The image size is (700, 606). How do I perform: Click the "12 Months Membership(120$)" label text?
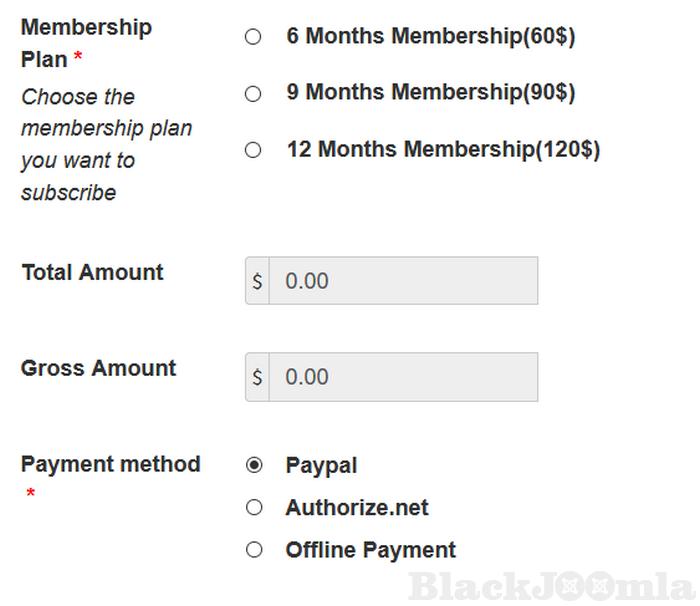[443, 150]
